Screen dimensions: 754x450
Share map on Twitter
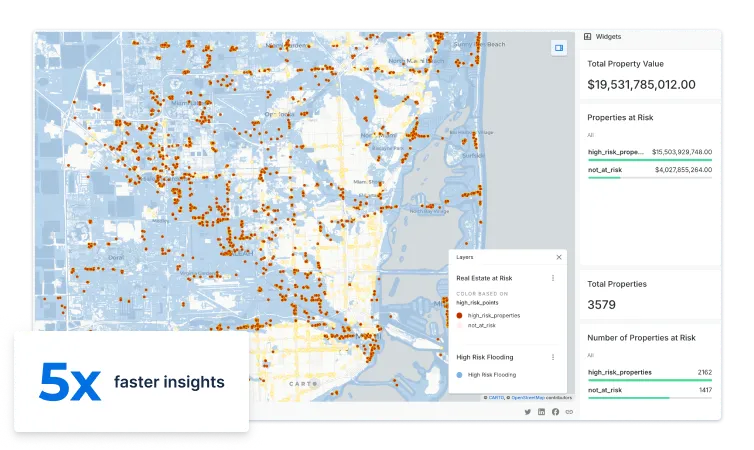(x=528, y=411)
